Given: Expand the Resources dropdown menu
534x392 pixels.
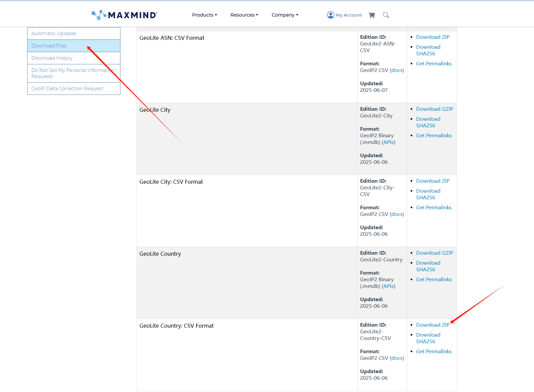Looking at the screenshot, I should (x=244, y=15).
